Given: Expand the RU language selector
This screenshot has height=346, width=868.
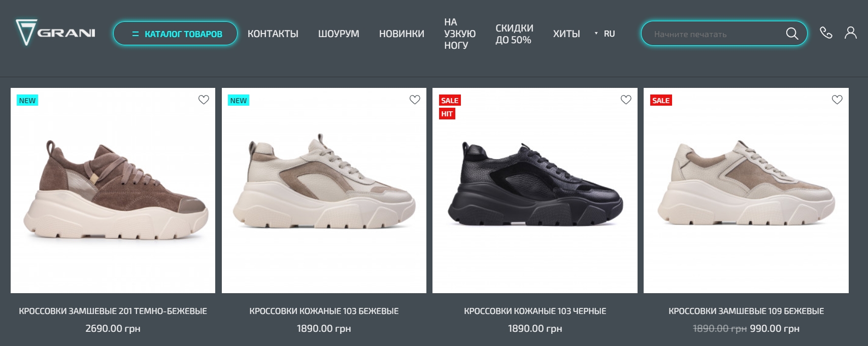Looking at the screenshot, I should coord(605,34).
